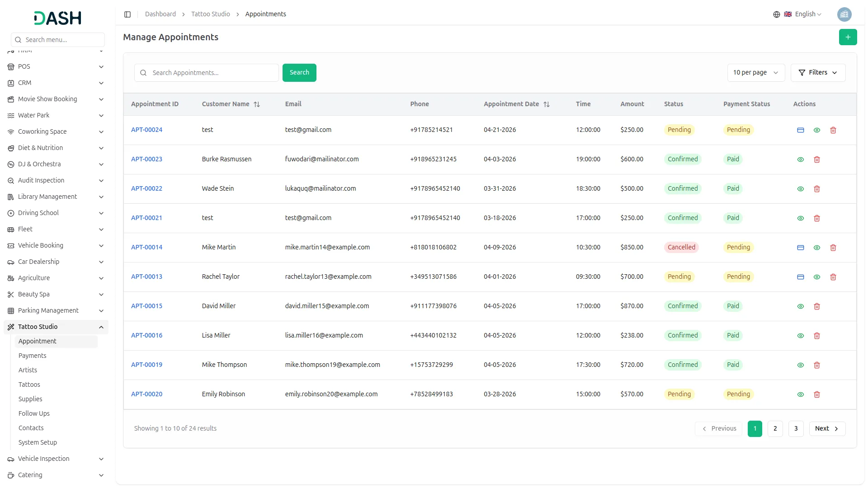This screenshot has width=868, height=488.
Task: Open Artists in the sidebar submenu
Action: [x=28, y=370]
